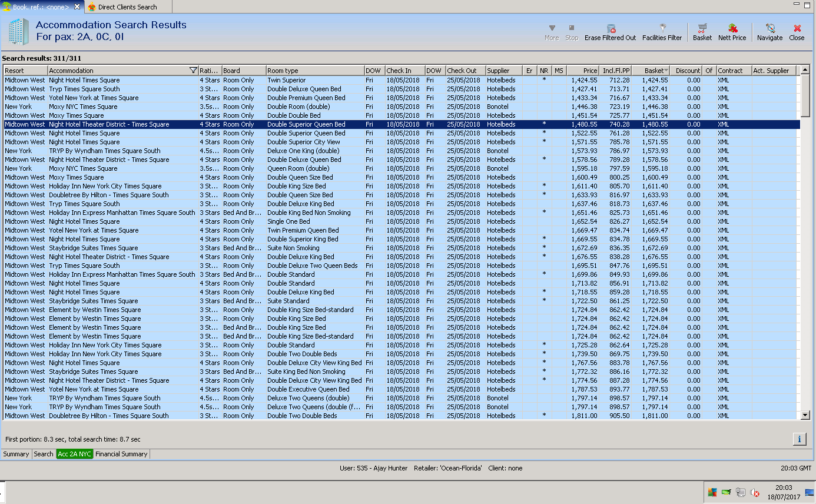This screenshot has height=504, width=816.
Task: Select the Moxy NYC Double Room (double) row
Action: (x=402, y=107)
